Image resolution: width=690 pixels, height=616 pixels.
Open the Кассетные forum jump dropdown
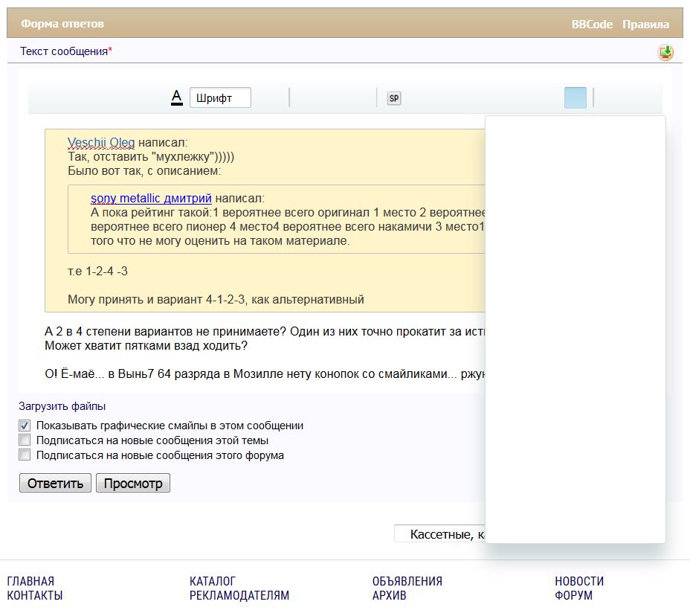(439, 534)
